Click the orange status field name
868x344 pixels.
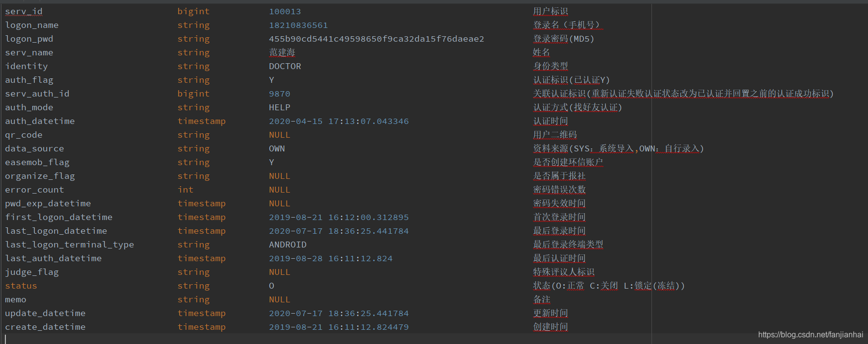coord(21,286)
